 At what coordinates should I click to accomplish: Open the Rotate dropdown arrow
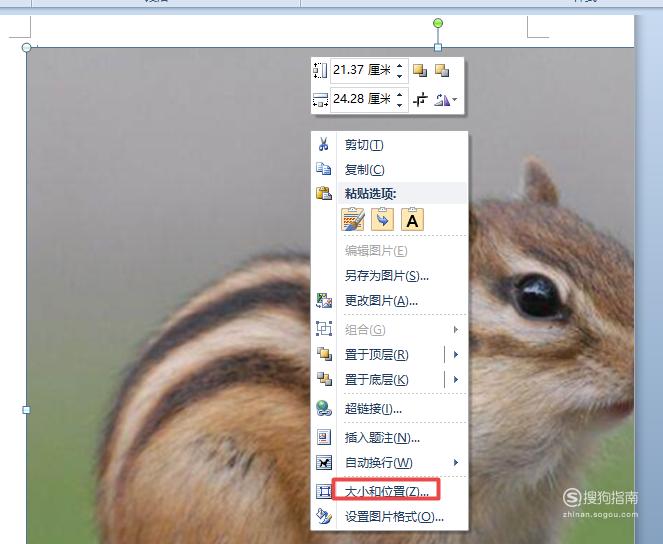pos(455,100)
